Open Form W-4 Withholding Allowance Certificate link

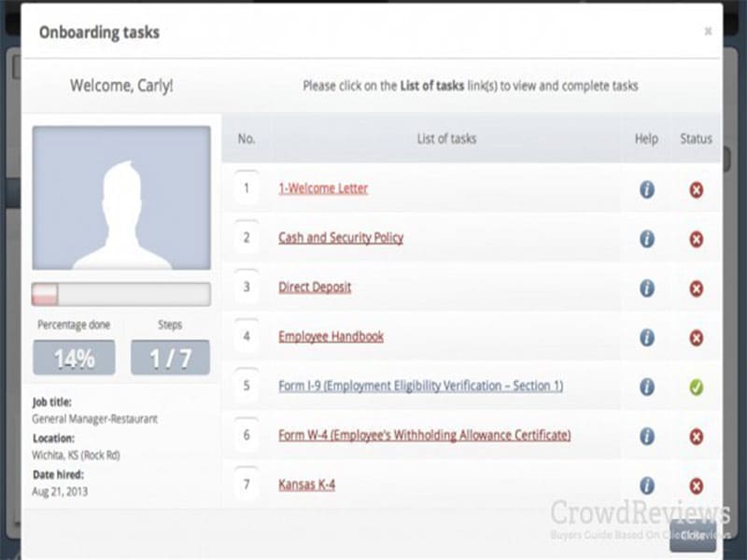click(425, 435)
